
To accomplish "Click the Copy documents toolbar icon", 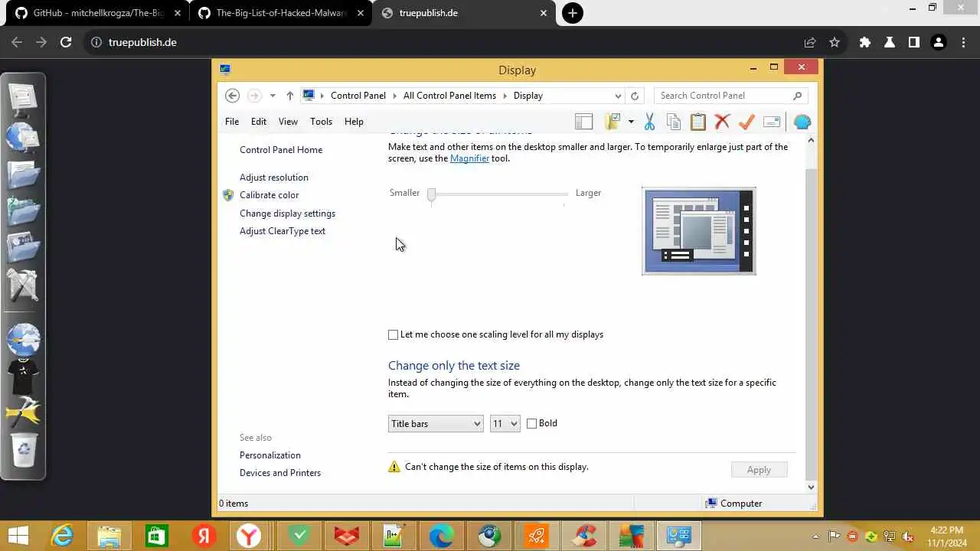I will (674, 122).
